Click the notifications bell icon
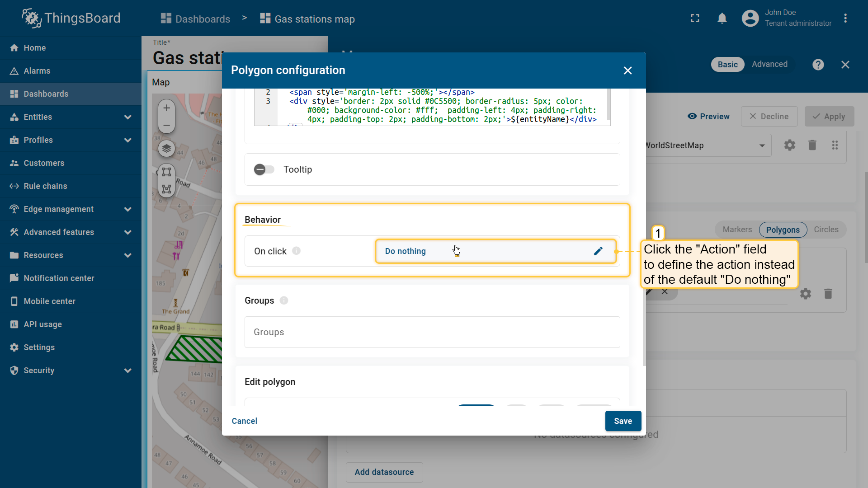868x488 pixels. [x=722, y=19]
